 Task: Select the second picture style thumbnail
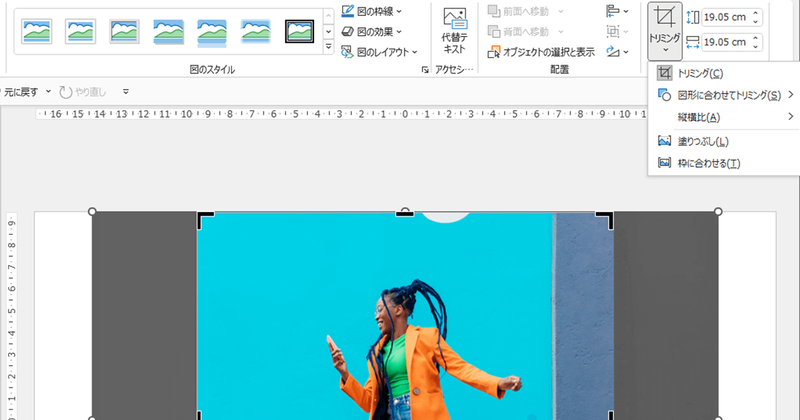pyautogui.click(x=80, y=31)
